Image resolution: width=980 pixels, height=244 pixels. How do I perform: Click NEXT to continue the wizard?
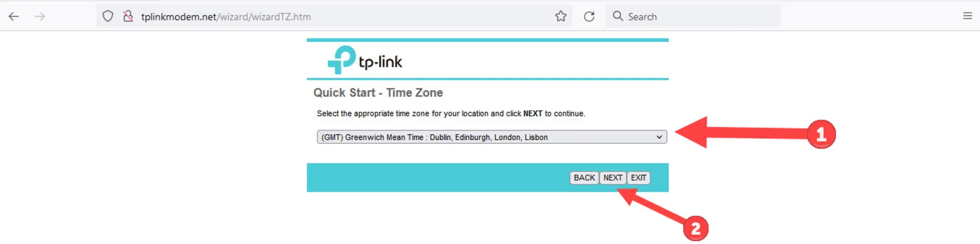click(612, 178)
